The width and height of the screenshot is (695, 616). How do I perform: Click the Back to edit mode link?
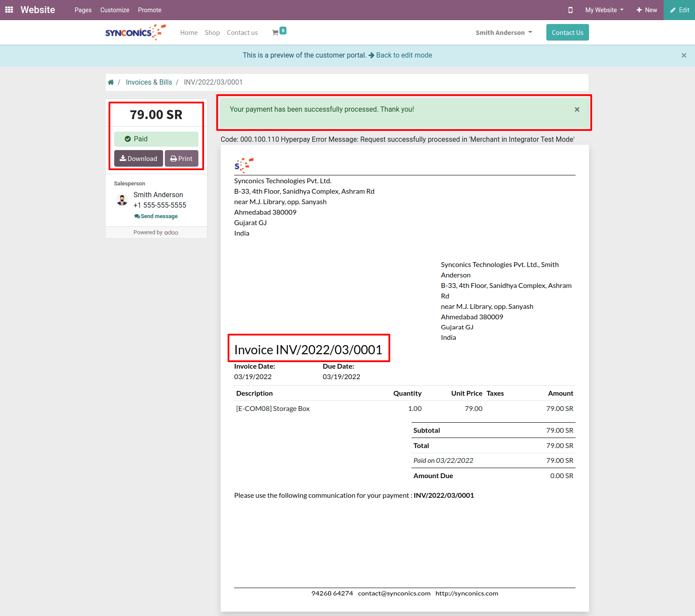click(404, 55)
